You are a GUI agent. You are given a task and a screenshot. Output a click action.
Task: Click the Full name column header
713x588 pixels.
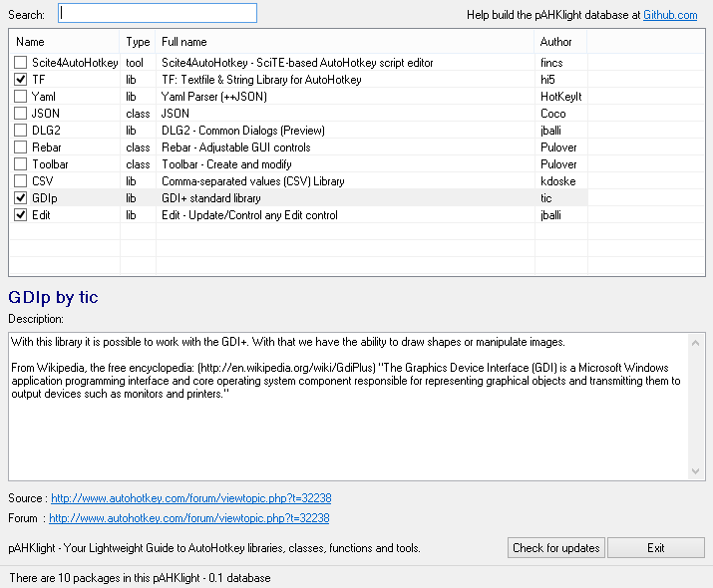[344, 42]
